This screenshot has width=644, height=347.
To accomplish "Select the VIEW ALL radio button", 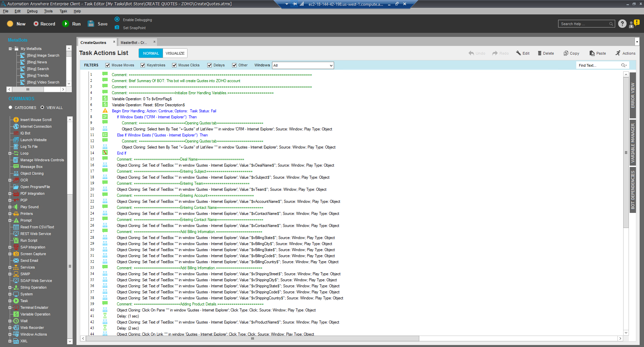I will click(42, 108).
